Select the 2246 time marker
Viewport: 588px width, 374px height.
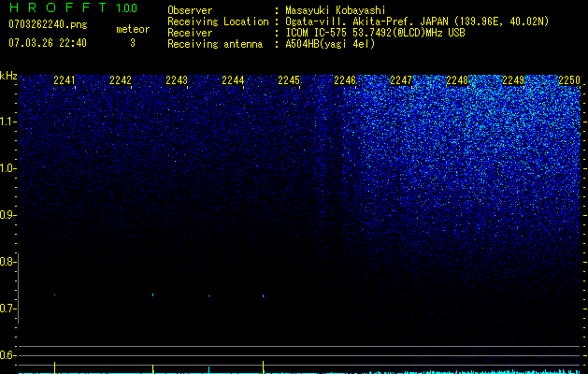coord(345,80)
